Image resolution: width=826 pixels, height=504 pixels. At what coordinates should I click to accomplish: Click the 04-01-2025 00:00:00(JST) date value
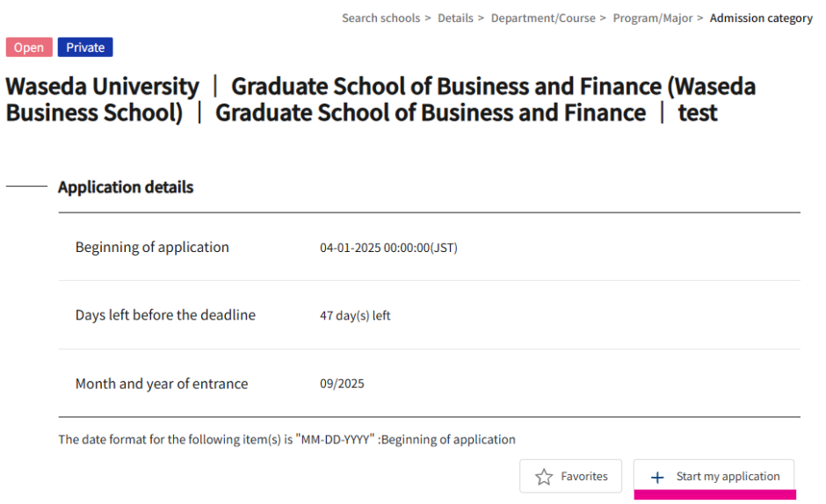388,248
